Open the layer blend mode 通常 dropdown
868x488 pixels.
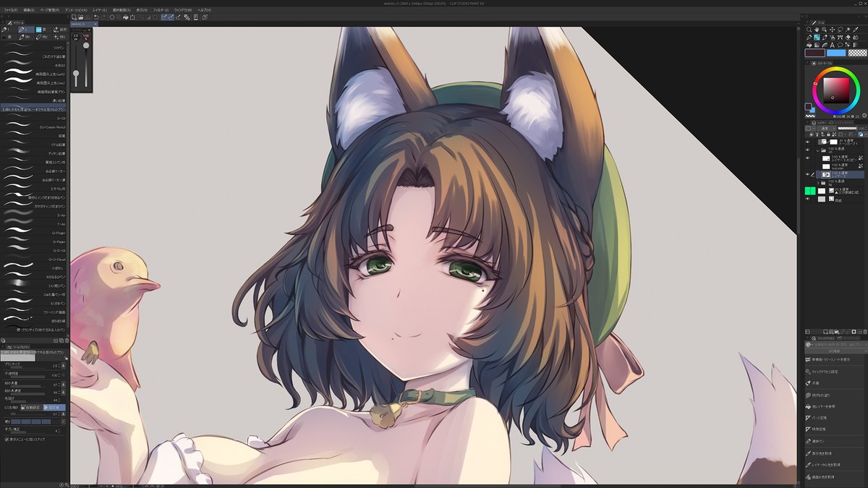pos(827,128)
